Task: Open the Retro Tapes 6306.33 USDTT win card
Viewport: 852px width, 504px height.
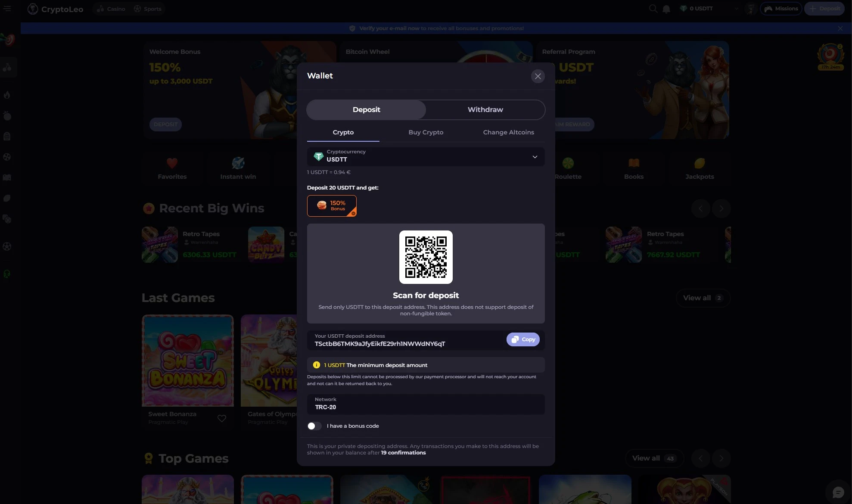Action: (192, 245)
